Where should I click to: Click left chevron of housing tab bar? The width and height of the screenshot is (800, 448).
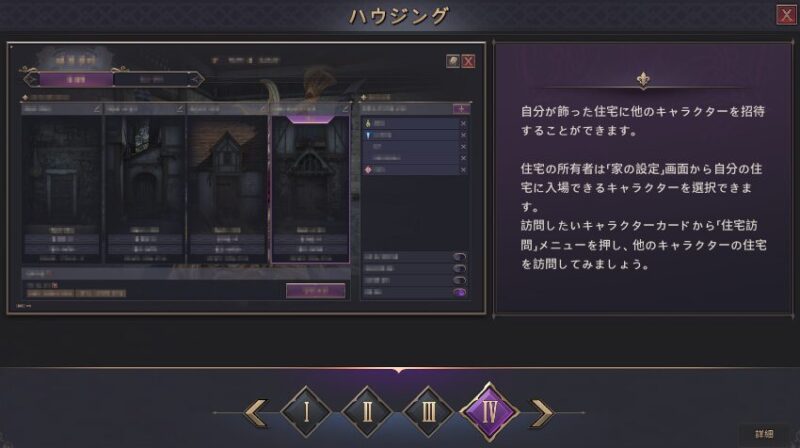click(x=31, y=80)
